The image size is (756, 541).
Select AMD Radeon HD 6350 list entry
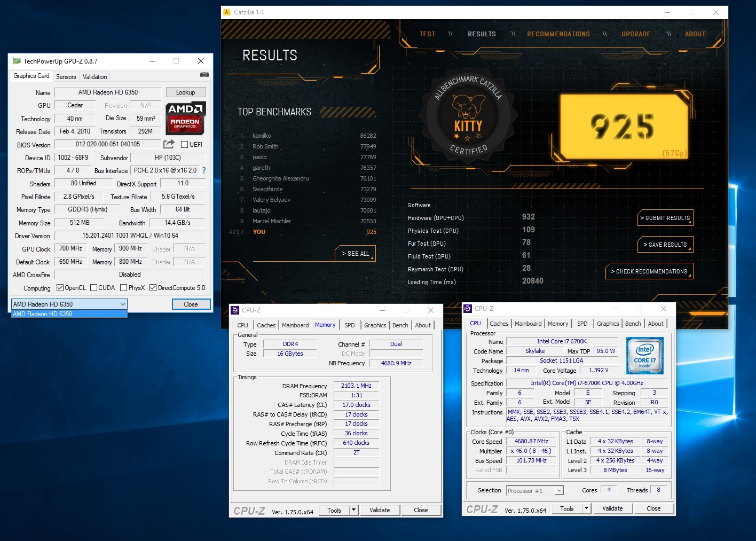click(69, 314)
